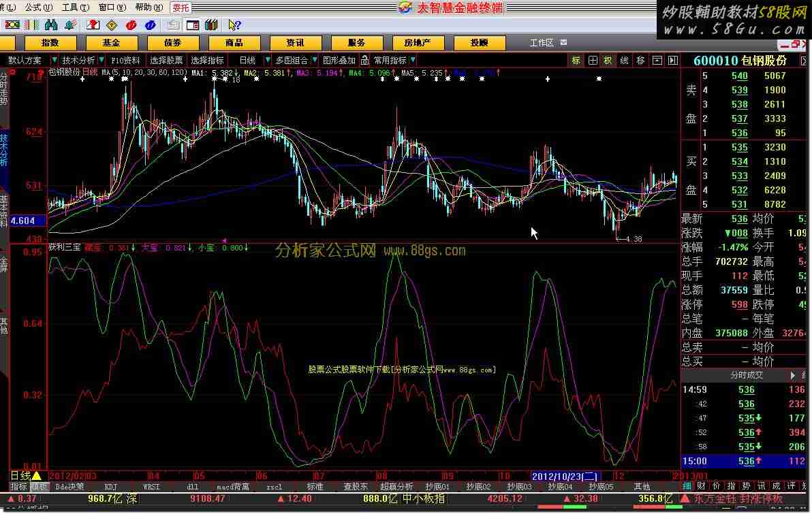The height and width of the screenshot is (514, 812).
Task: Expand the 默认方案 dropdown arrow
Action: click(54, 60)
